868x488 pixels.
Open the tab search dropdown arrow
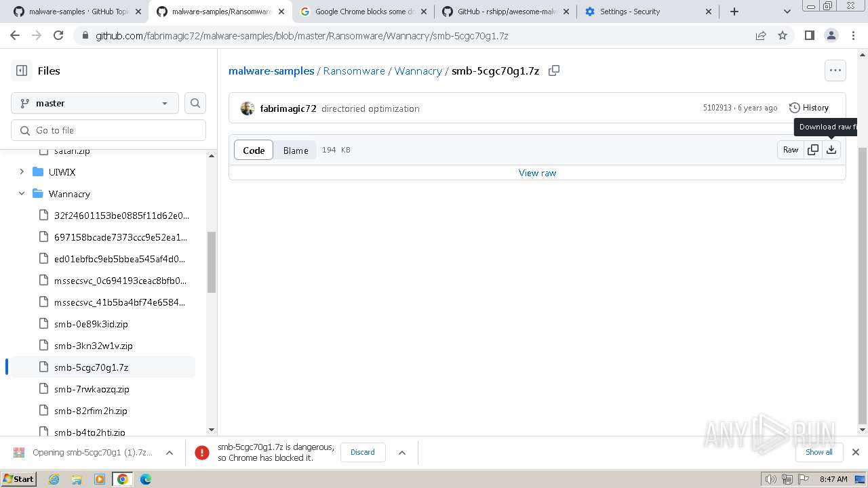pyautogui.click(x=787, y=12)
